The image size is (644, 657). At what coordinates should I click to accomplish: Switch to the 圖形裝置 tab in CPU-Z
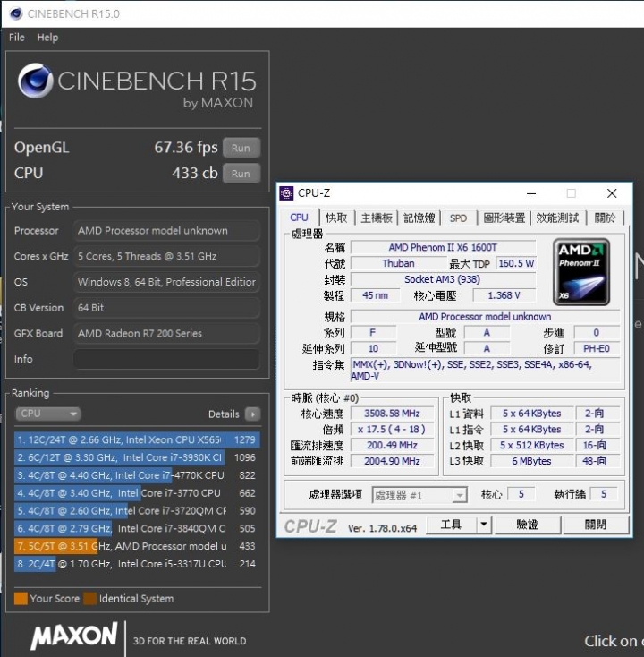[504, 218]
